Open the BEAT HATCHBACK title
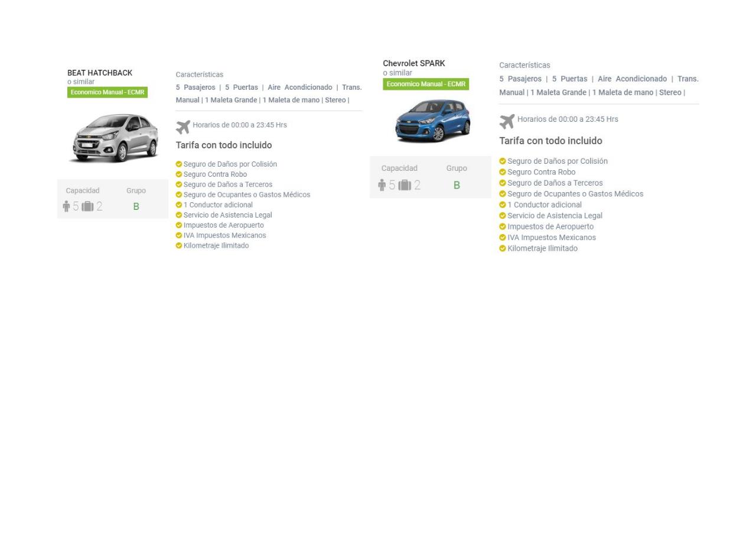The image size is (756, 535). coord(100,73)
